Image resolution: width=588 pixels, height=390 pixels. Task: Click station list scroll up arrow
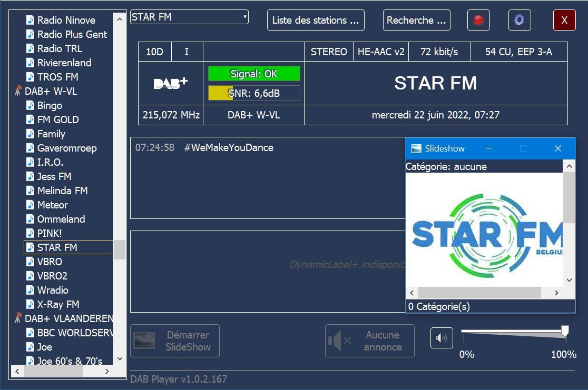120,19
